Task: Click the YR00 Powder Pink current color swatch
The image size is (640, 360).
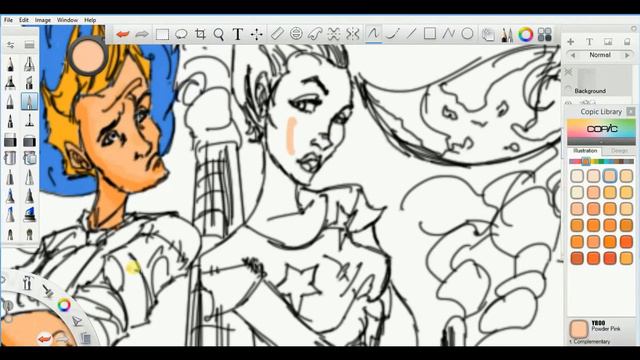Action: pyautogui.click(x=578, y=329)
